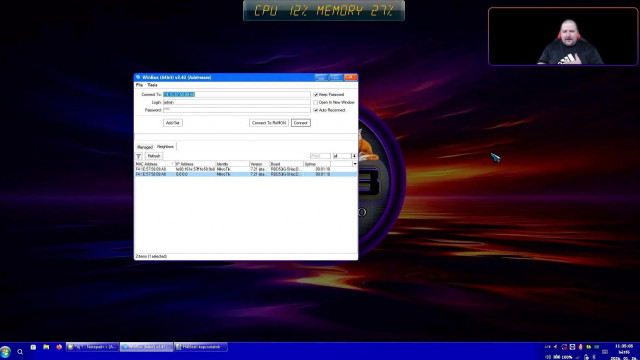Select the neighbor row with the fe80 IPv6 address
640x360 pixels.
click(246, 169)
